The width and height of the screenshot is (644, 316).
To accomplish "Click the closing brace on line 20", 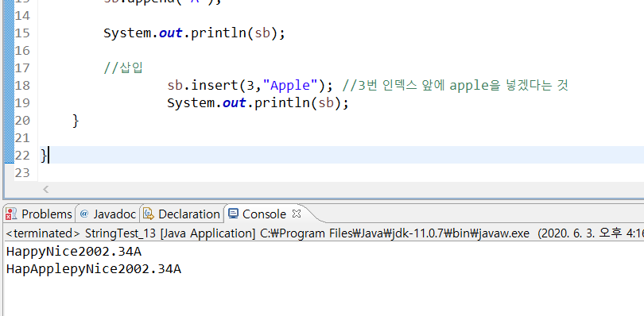I will 76,121.
